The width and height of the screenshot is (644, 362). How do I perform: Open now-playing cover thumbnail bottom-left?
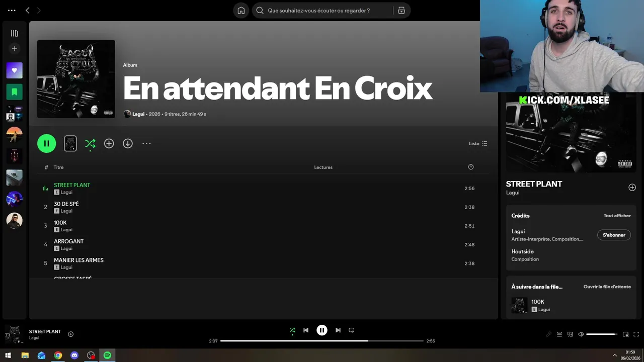tap(13, 334)
